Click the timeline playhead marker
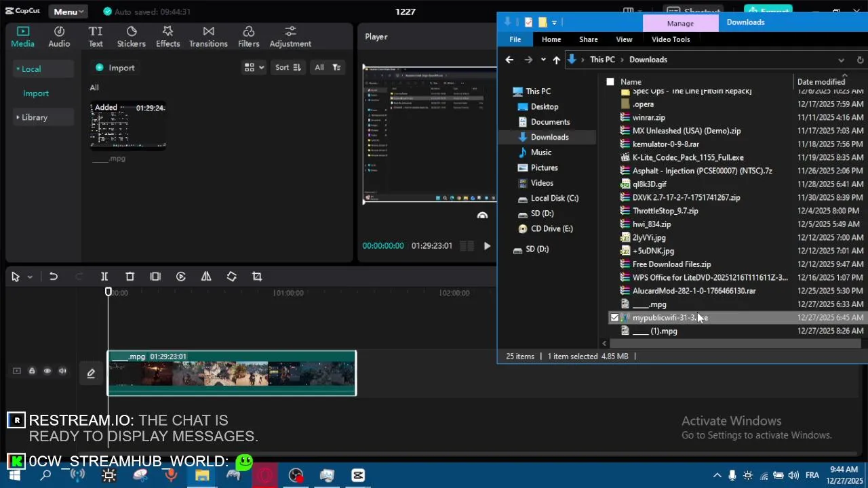868x488 pixels. (108, 292)
